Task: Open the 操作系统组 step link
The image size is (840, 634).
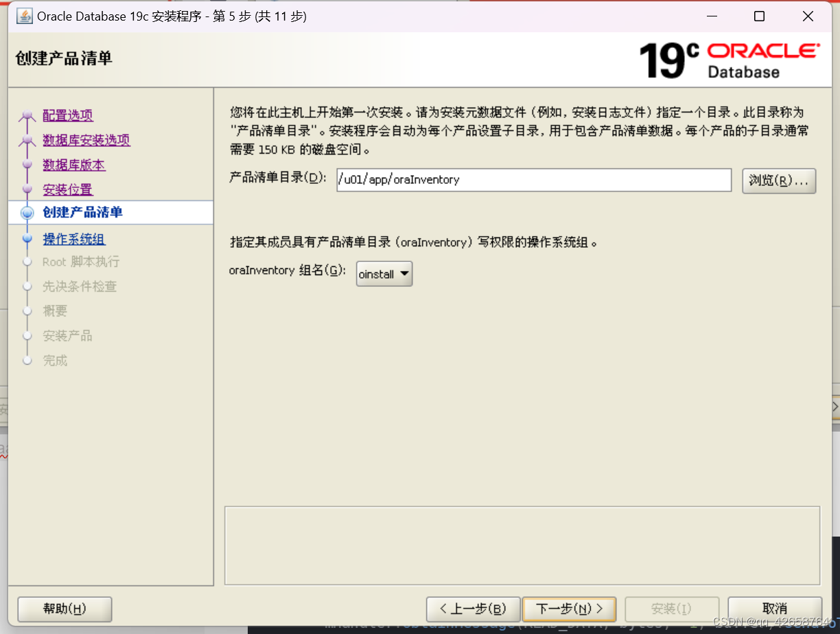Action: coord(74,239)
